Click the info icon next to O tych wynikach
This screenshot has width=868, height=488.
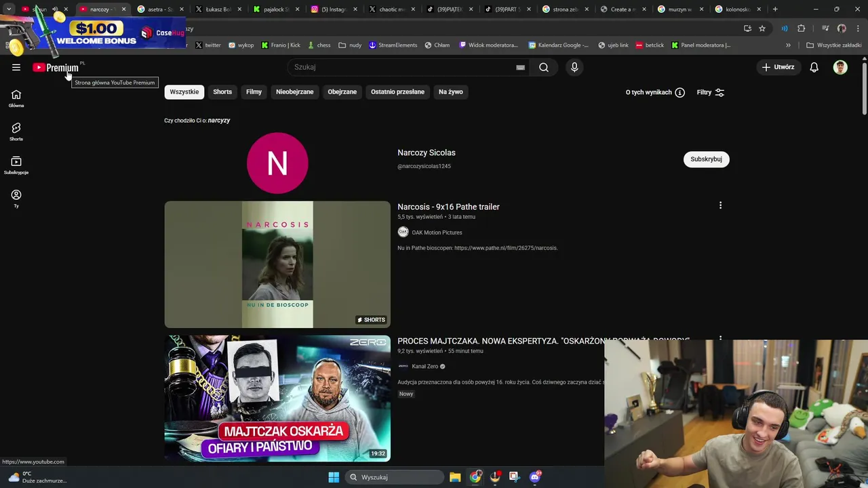coord(679,92)
